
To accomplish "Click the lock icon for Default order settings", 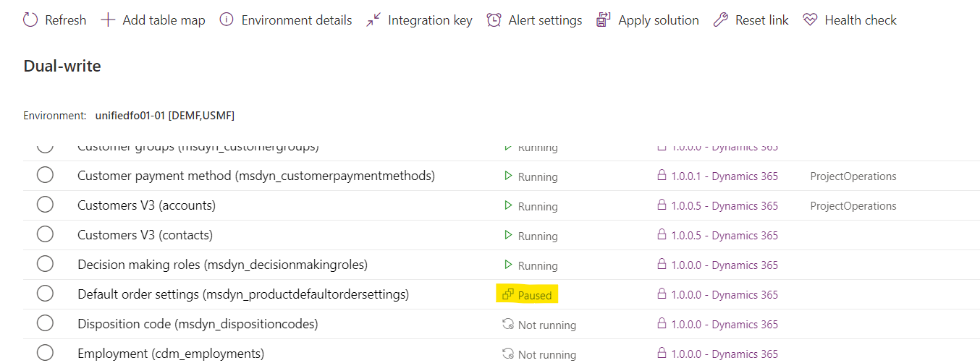I will [661, 294].
